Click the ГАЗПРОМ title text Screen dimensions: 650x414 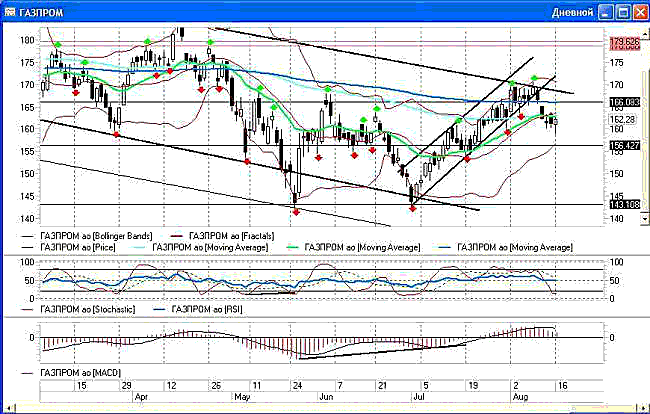click(41, 12)
